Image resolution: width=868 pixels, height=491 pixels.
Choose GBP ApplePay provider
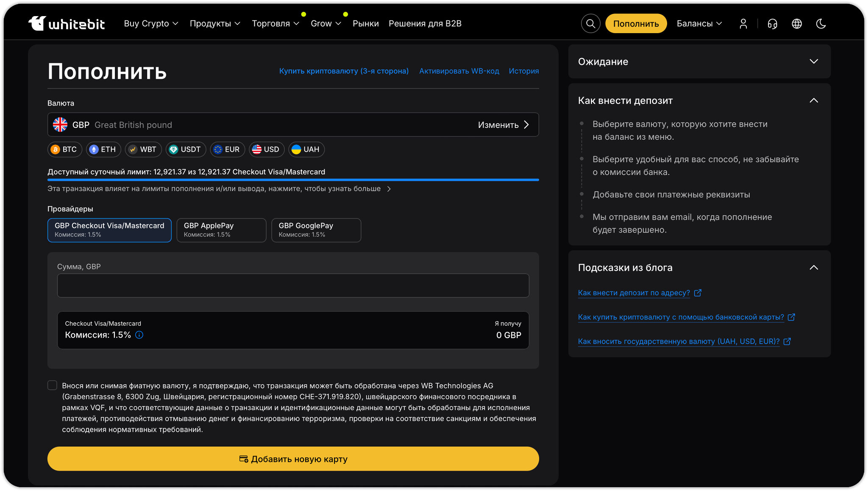coord(221,230)
